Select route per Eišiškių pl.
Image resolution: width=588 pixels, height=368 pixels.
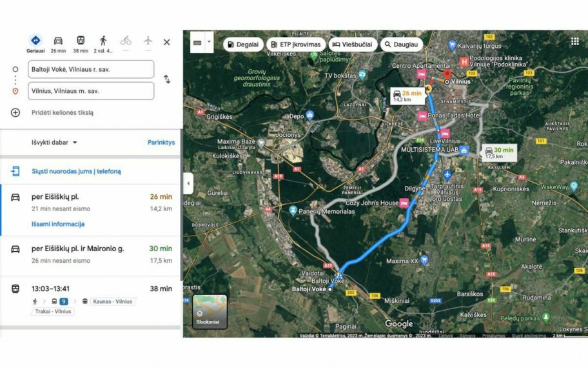[x=91, y=210]
